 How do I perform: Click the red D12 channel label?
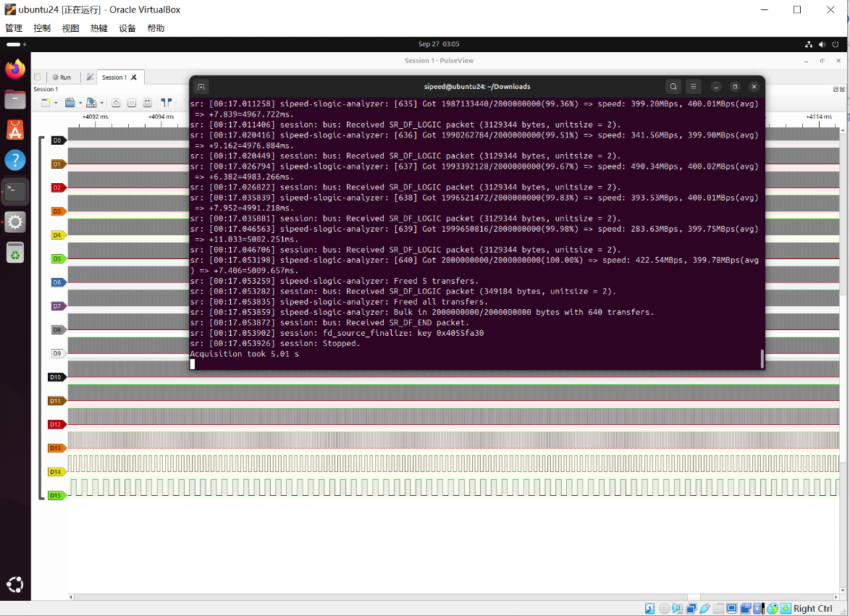point(56,424)
